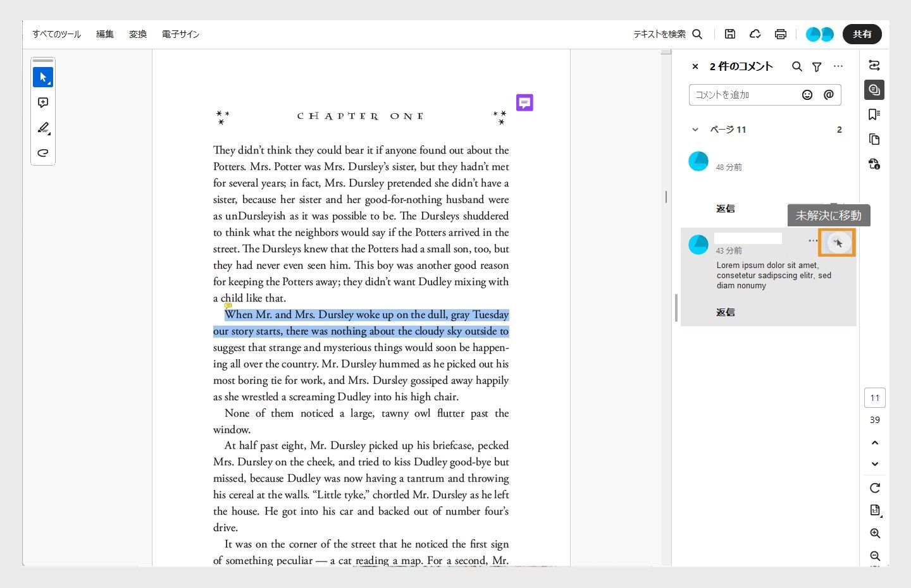Click the total page count "39"
Image resolution: width=911 pixels, height=588 pixels.
[x=875, y=420]
